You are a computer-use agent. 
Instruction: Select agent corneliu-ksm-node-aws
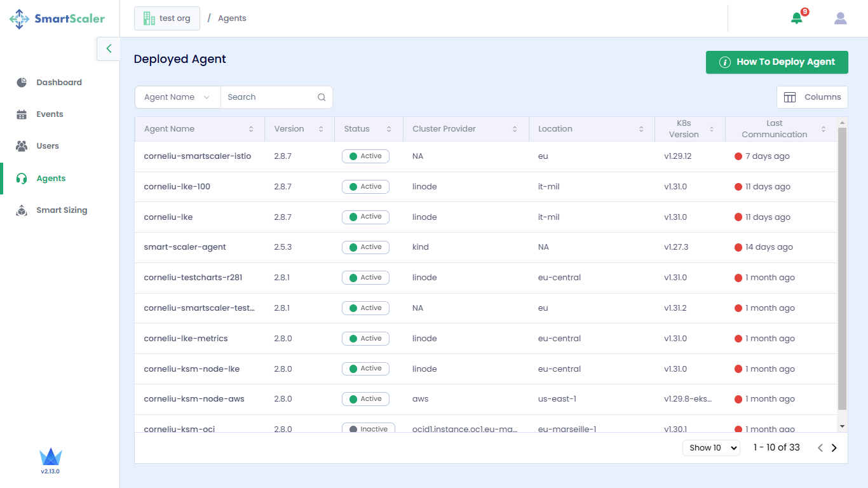(x=194, y=399)
